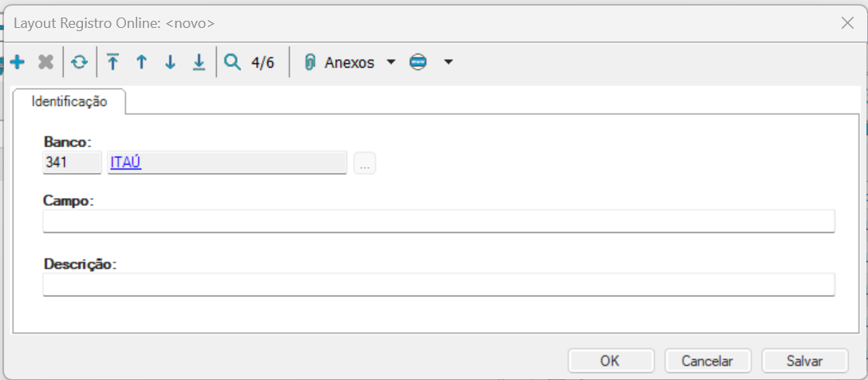
Task: Click the blue plus add-record icon
Action: pyautogui.click(x=17, y=62)
